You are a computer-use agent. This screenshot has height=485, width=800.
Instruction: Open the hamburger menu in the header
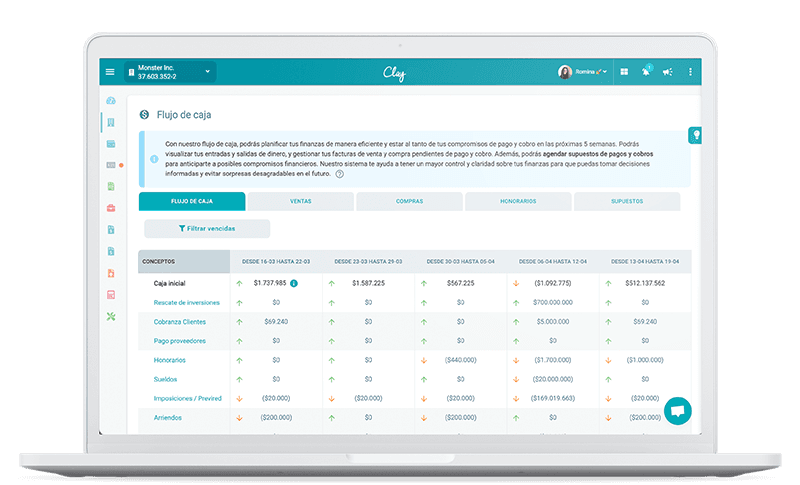coord(110,72)
